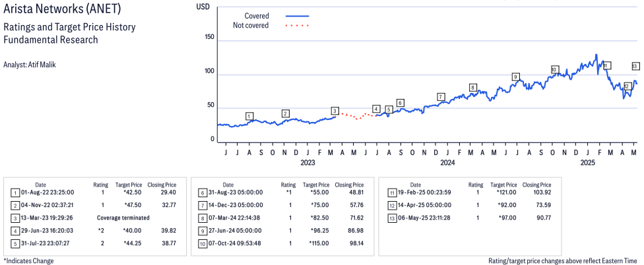Click the Arista Networks (ANET) title
The width and height of the screenshot is (644, 265).
[x=63, y=9]
